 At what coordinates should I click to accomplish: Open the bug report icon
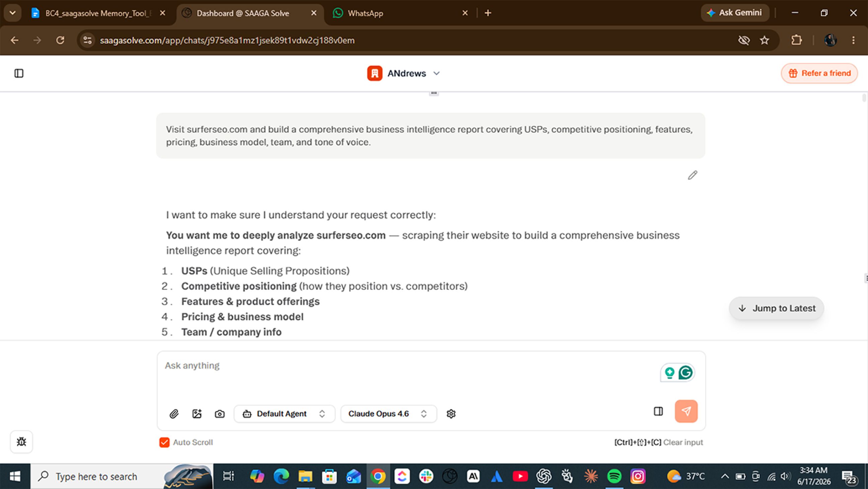coord(21,442)
